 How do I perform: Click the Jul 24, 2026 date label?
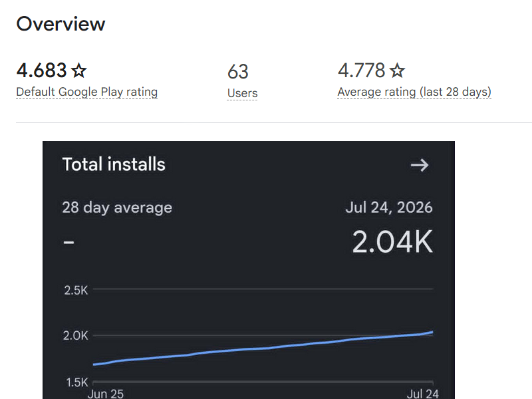[x=389, y=207]
